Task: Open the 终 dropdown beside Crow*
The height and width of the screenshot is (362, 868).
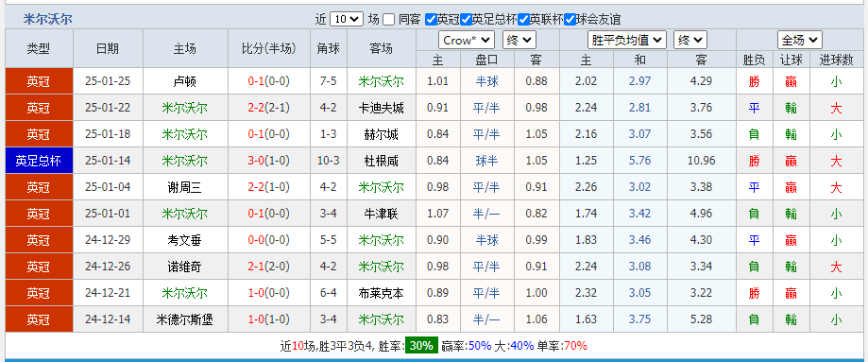Action: (x=519, y=40)
